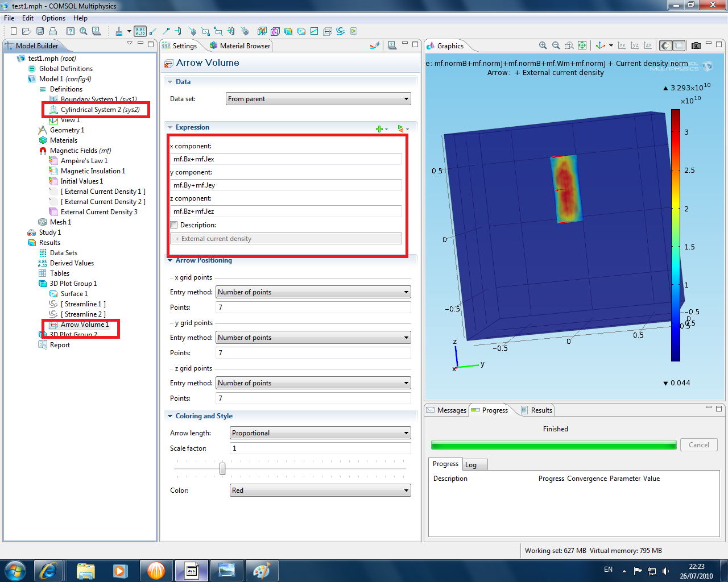Click the Print icon in the main toolbar

point(53,31)
